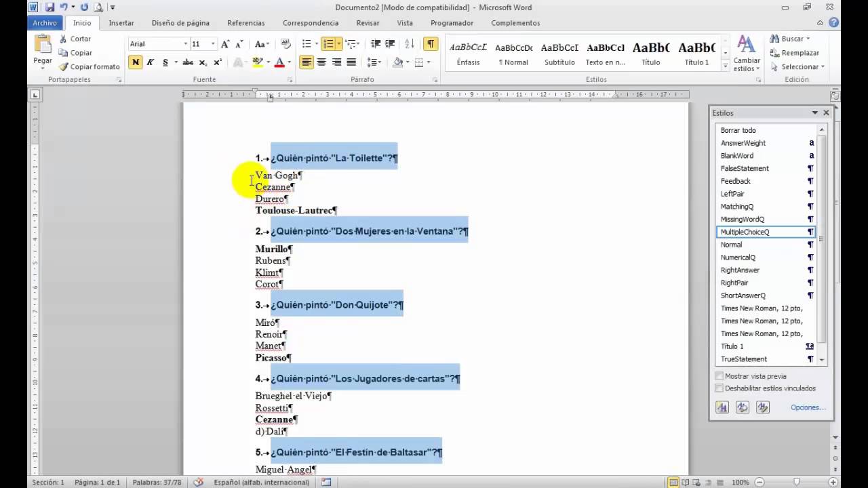Apply RightAnswer style from list
Image resolution: width=868 pixels, height=488 pixels.
pos(766,270)
